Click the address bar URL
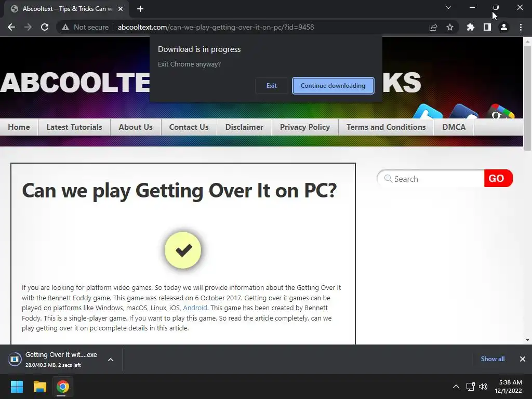Viewport: 532px width, 399px height. click(216, 27)
